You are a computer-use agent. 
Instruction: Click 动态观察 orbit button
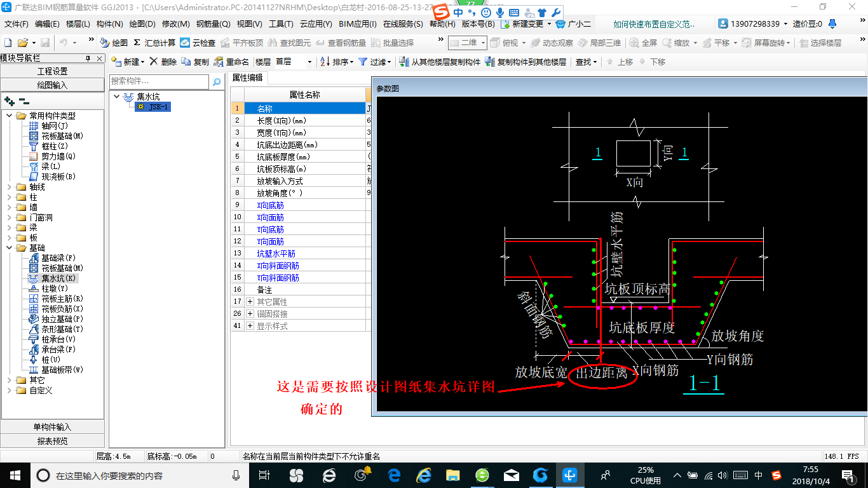[552, 43]
